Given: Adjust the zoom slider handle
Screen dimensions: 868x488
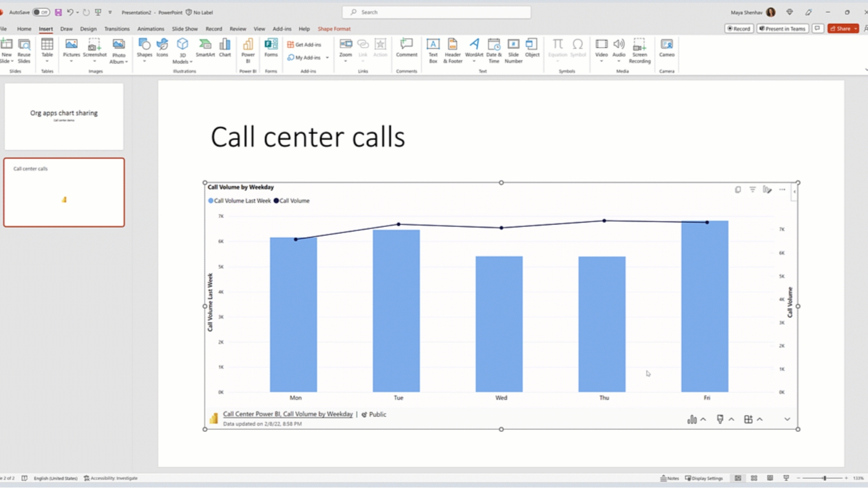Looking at the screenshot, I should point(824,478).
